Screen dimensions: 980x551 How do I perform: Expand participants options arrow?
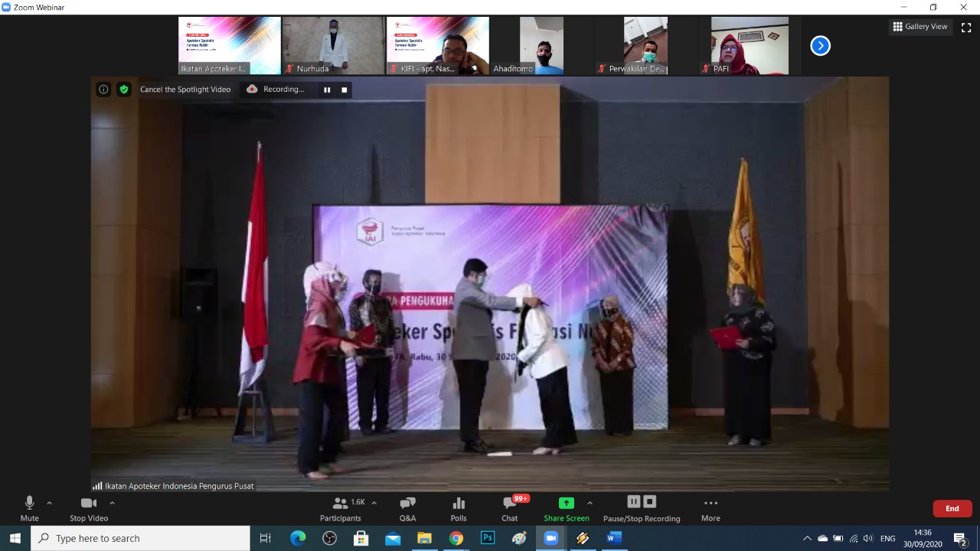374,503
